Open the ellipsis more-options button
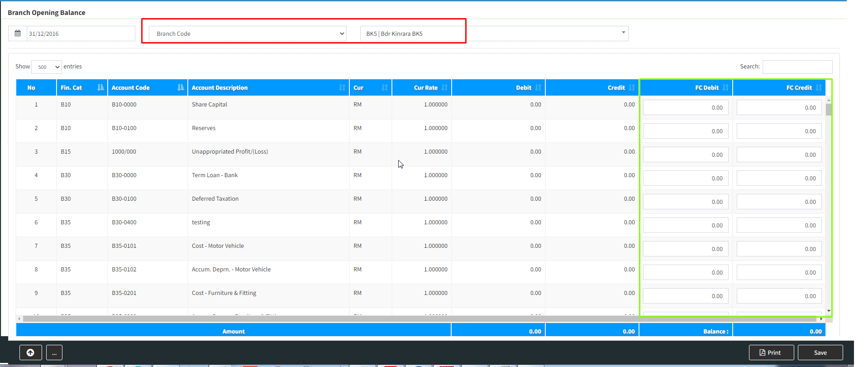 54,353
